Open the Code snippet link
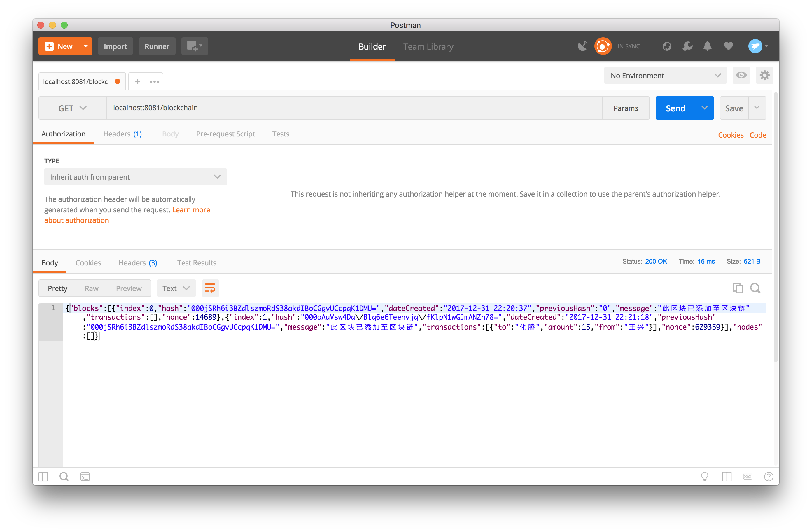This screenshot has width=812, height=532. click(758, 135)
